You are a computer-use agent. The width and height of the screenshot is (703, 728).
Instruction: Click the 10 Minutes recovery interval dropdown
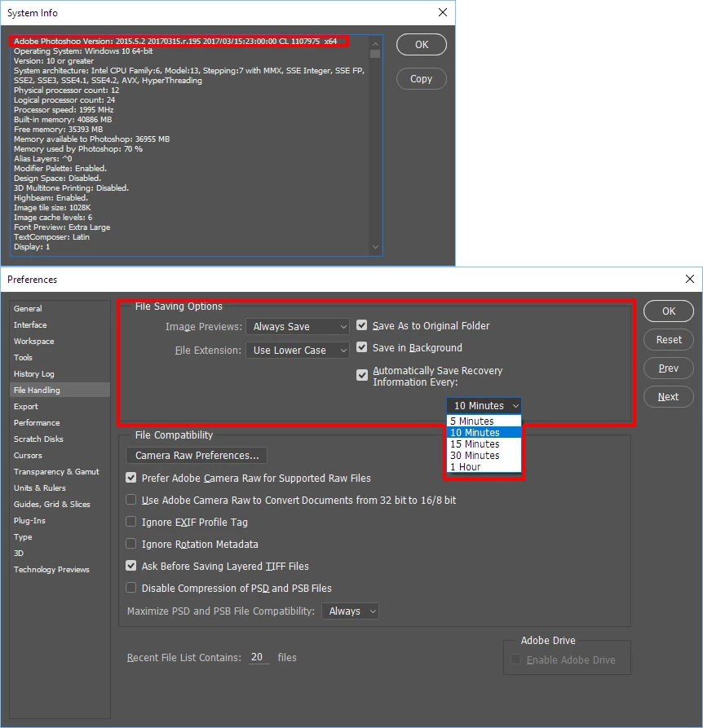484,406
